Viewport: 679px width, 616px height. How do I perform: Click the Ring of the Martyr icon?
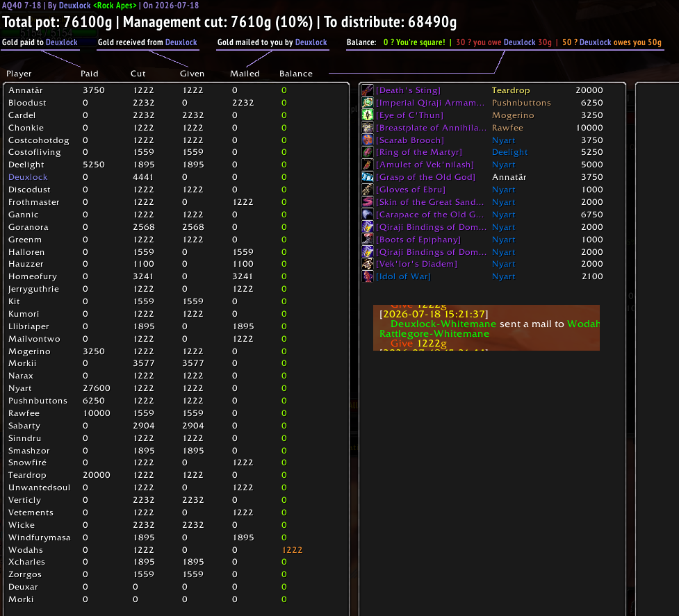tap(367, 152)
